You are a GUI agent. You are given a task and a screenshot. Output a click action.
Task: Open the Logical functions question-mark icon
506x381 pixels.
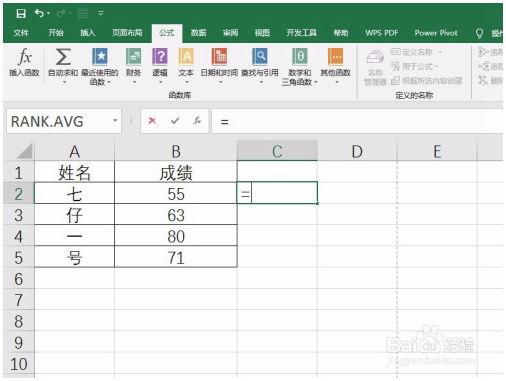pyautogui.click(x=160, y=56)
